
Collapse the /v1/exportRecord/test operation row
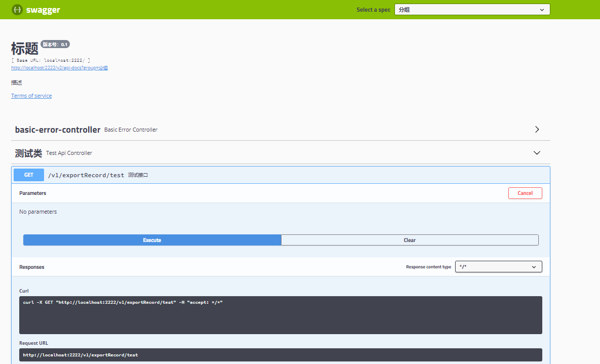281,175
